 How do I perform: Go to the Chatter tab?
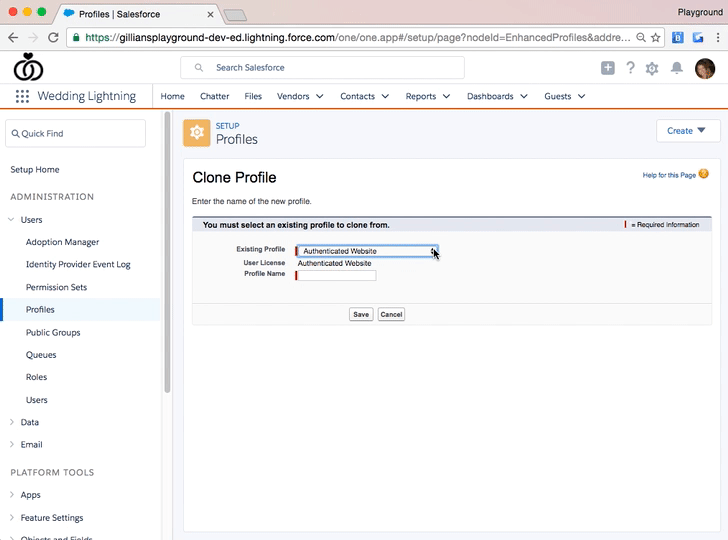point(214,96)
